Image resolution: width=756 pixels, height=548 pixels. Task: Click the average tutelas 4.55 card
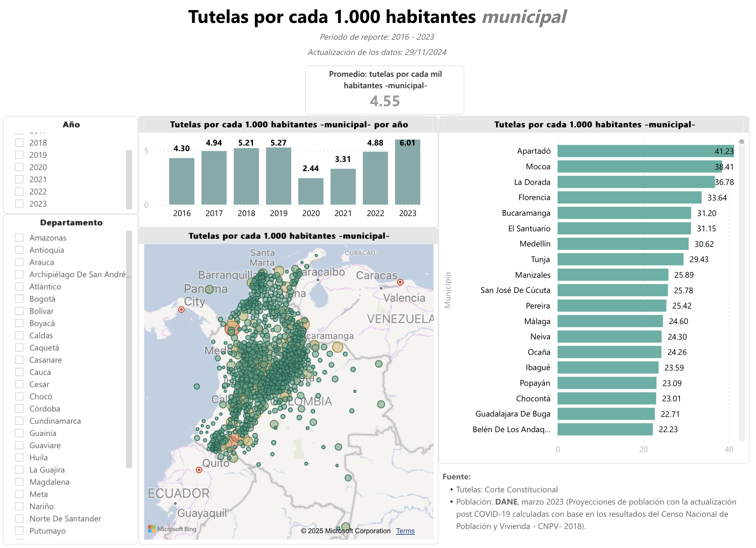tap(384, 90)
